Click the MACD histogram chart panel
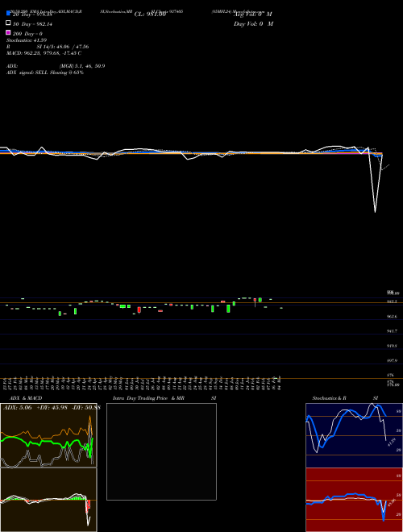 [x=48, y=500]
